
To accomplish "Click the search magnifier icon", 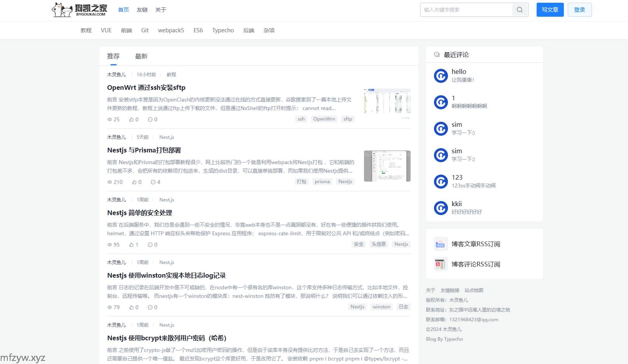I will point(520,10).
